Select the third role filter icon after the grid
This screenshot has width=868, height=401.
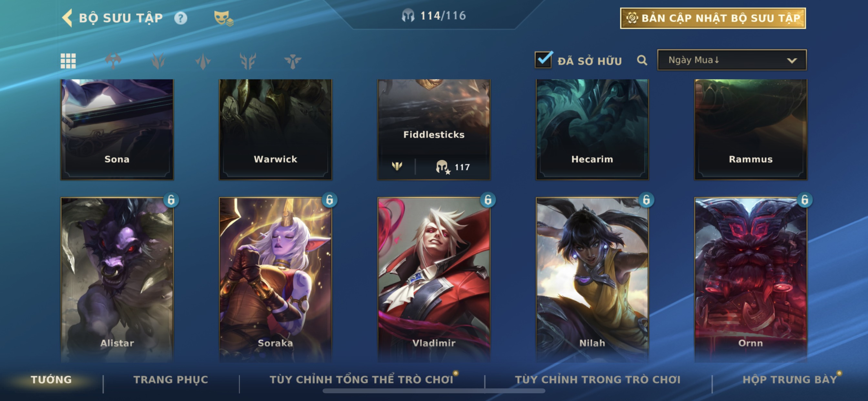(203, 61)
